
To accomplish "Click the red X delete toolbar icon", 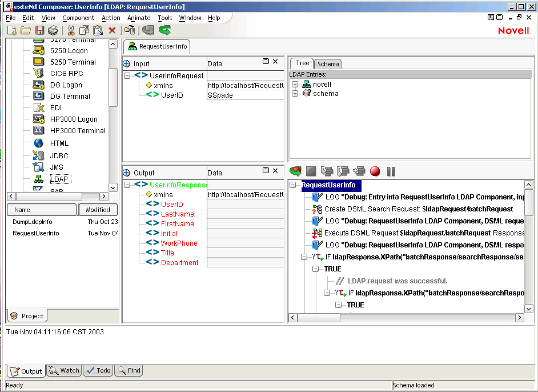I will point(112,30).
